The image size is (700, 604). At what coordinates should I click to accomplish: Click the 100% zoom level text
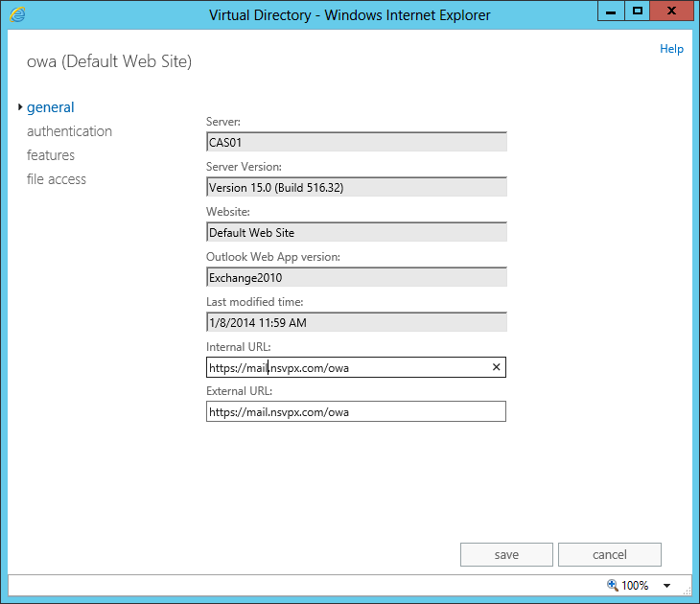click(635, 586)
